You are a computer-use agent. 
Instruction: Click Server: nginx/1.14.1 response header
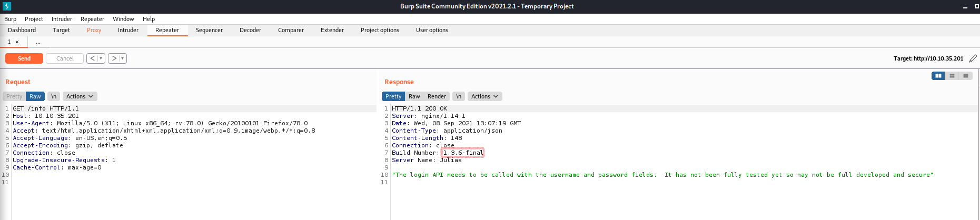point(429,116)
